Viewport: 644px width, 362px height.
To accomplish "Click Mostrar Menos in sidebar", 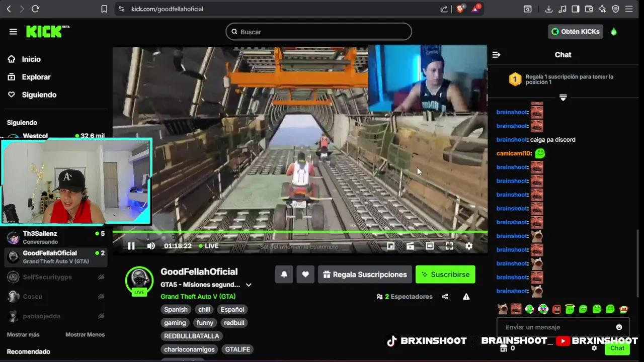I will (85, 335).
